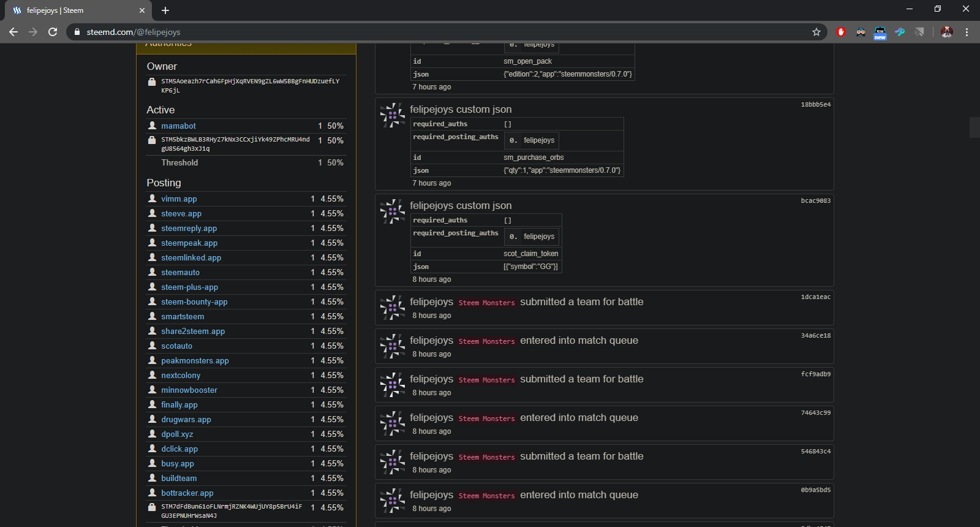This screenshot has height=527, width=980.
Task: Click avatar of transaction fcf9adb9
Action: (x=393, y=385)
